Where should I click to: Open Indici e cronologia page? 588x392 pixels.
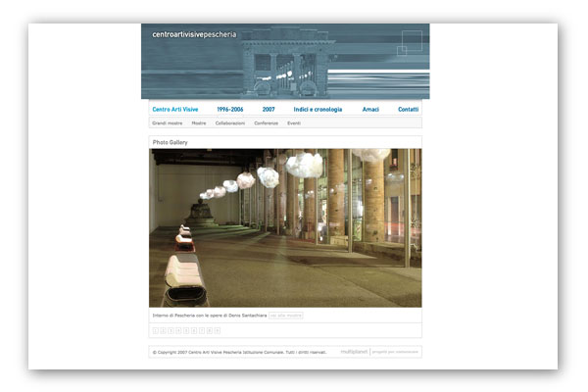(318, 110)
